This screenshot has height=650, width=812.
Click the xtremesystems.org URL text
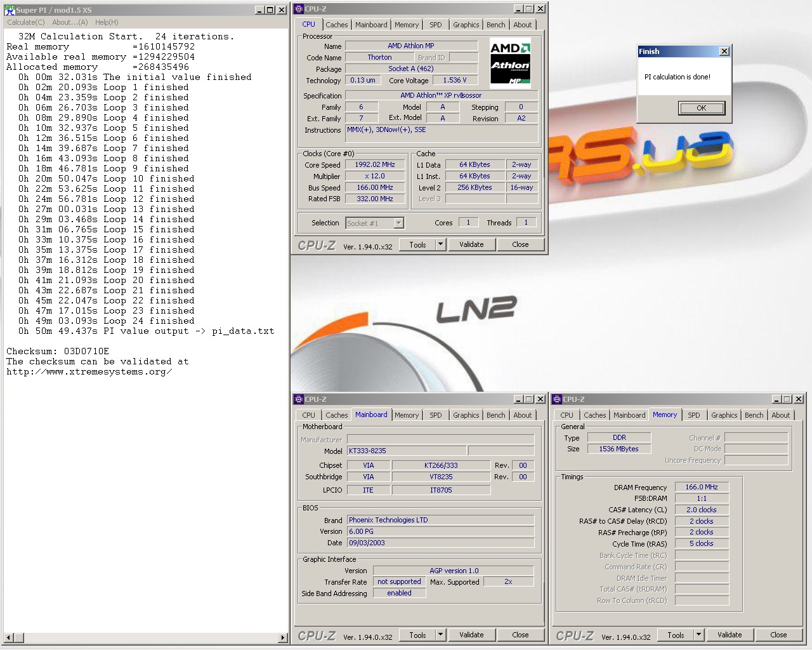[x=89, y=371]
